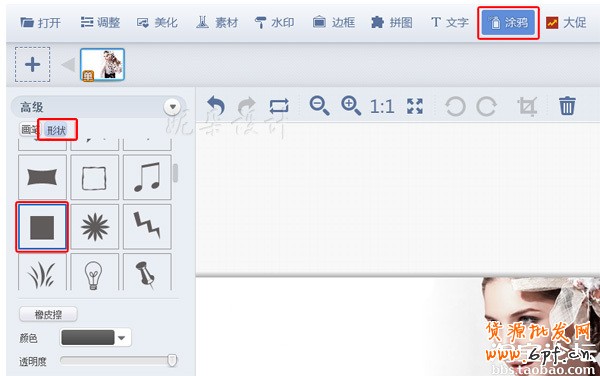Activate the 涂鸦 graffiti tab
The width and height of the screenshot is (600, 376).
508,23
